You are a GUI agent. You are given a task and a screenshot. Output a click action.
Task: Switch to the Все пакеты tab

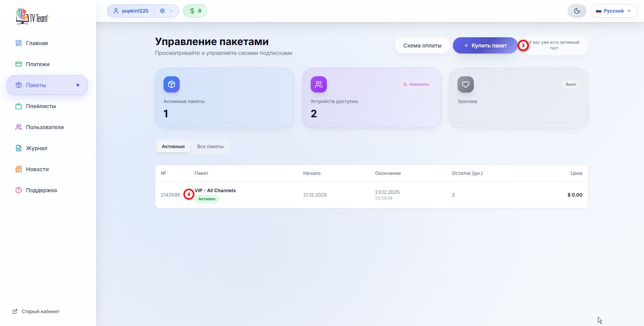210,146
